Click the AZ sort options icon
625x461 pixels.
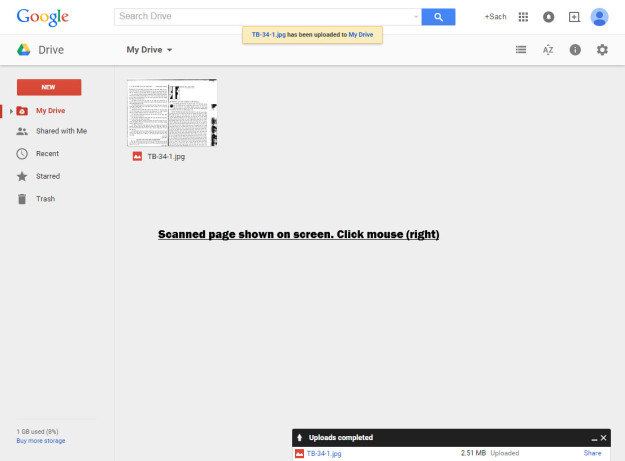click(x=548, y=49)
